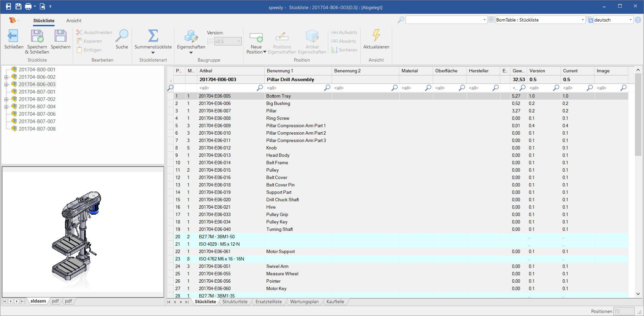Switch to the Ansicht ribbon tab
Image resolution: width=644 pixels, height=316 pixels.
point(74,21)
